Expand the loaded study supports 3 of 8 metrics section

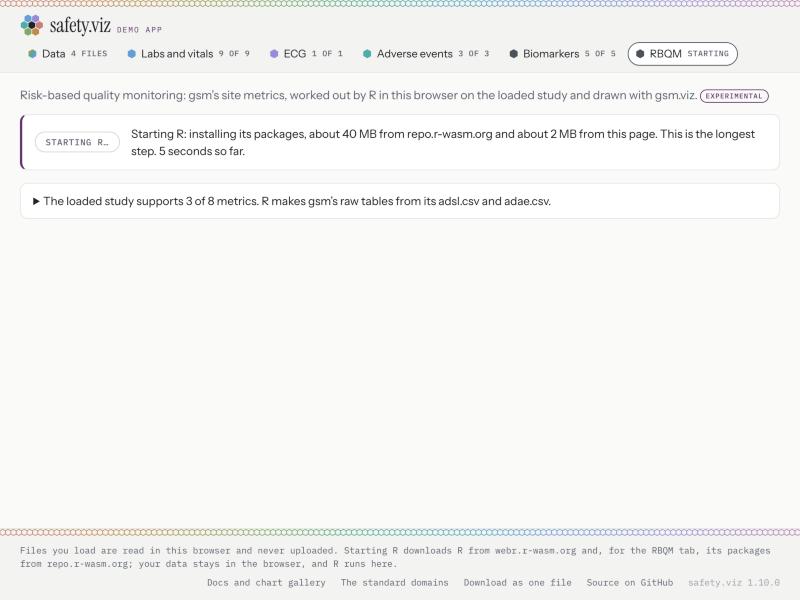[x=399, y=201]
